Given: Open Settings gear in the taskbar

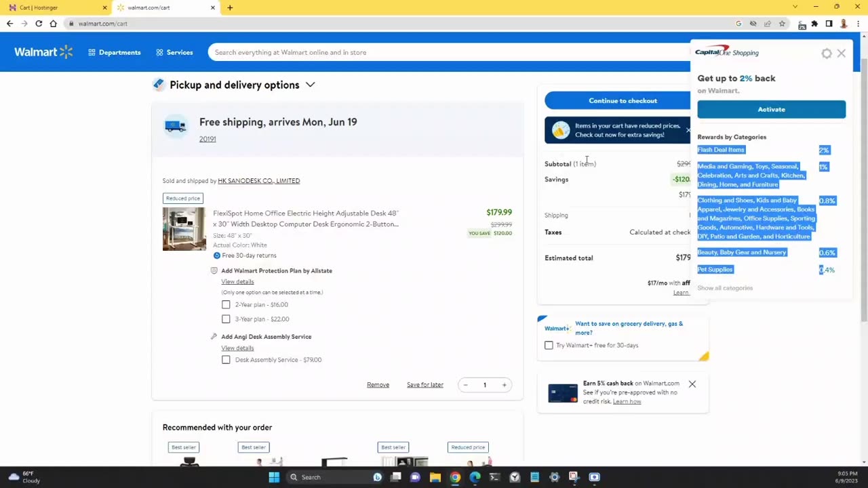Looking at the screenshot, I should click(554, 477).
